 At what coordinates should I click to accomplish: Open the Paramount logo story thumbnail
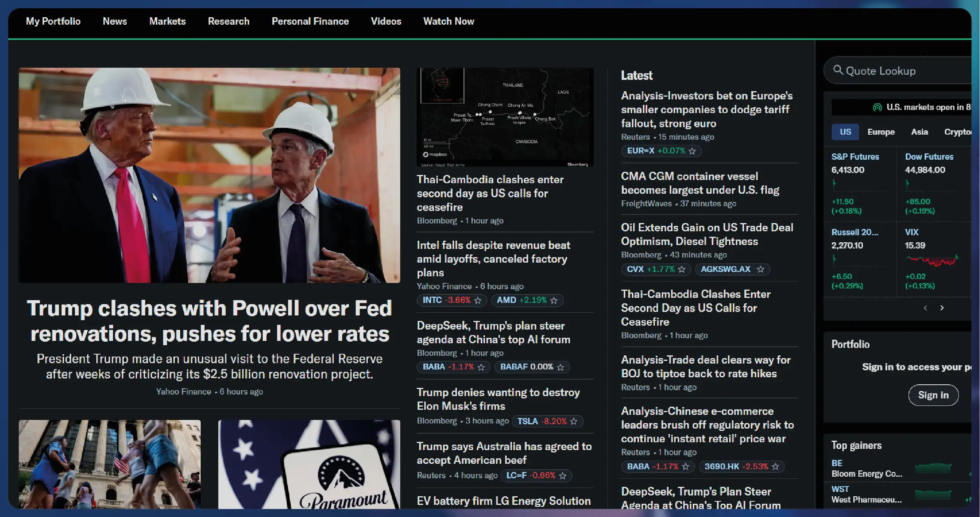309,464
